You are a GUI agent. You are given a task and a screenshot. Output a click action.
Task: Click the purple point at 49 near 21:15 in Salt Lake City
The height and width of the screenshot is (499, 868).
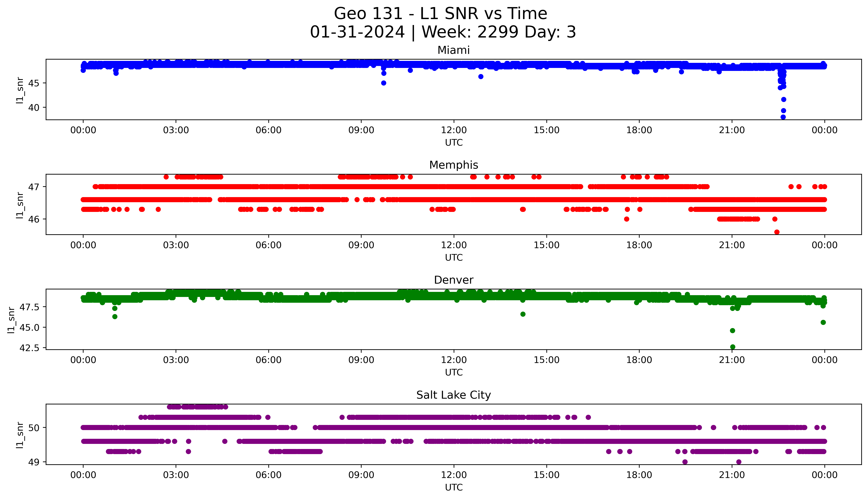(739, 462)
